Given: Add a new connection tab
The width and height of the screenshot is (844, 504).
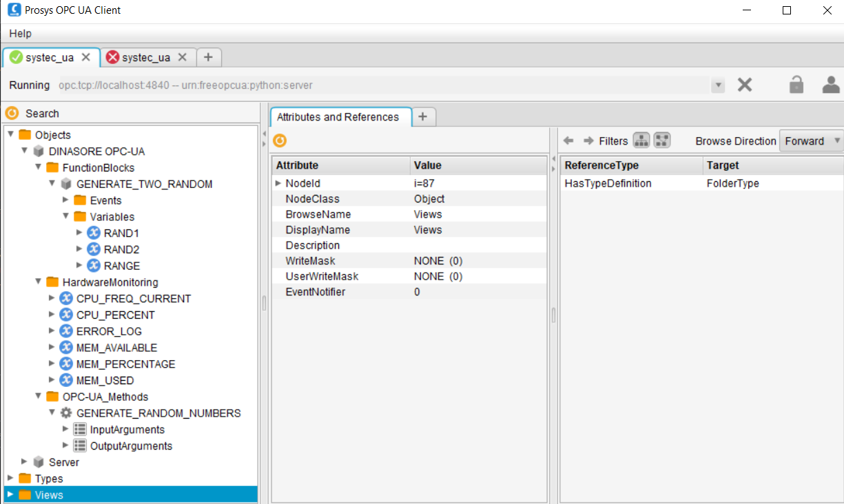Looking at the screenshot, I should (209, 57).
